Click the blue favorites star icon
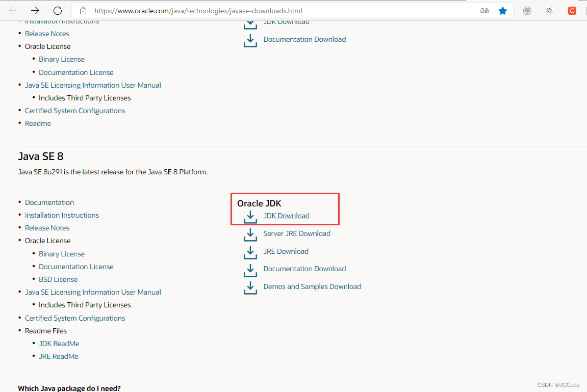Image resolution: width=587 pixels, height=392 pixels. 503,11
